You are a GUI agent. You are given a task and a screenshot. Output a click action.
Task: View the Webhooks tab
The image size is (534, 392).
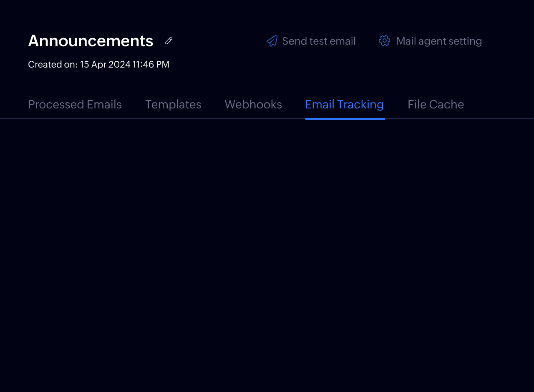click(253, 104)
